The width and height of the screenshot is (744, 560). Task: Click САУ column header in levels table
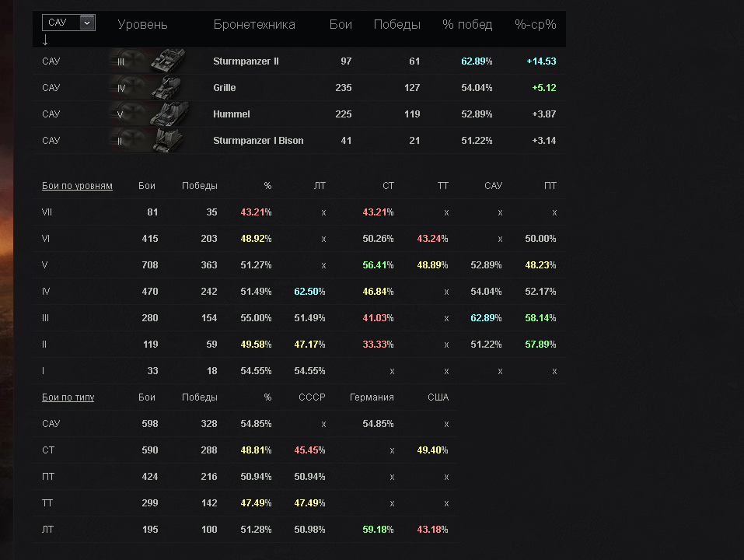(x=493, y=186)
